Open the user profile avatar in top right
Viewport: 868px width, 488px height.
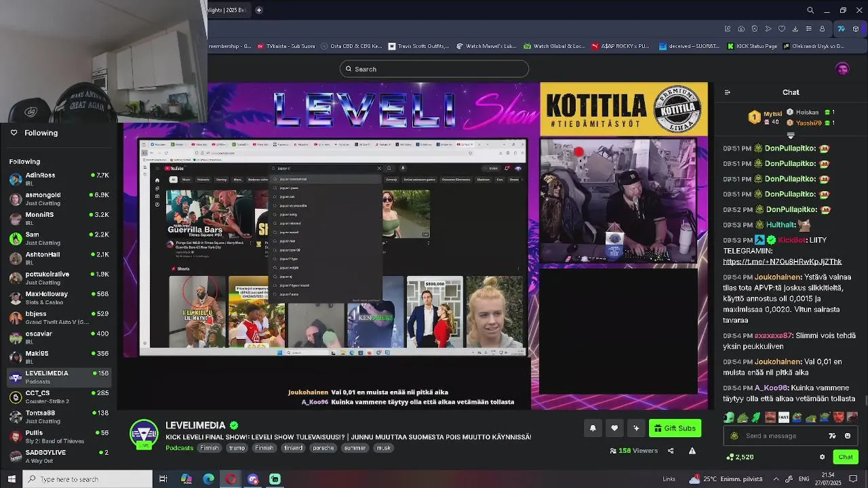point(842,68)
